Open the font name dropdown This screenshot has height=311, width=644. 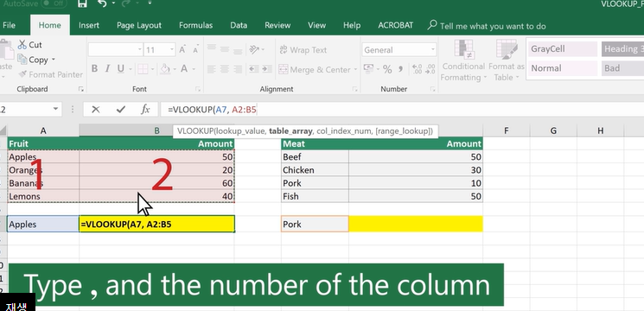point(140,50)
